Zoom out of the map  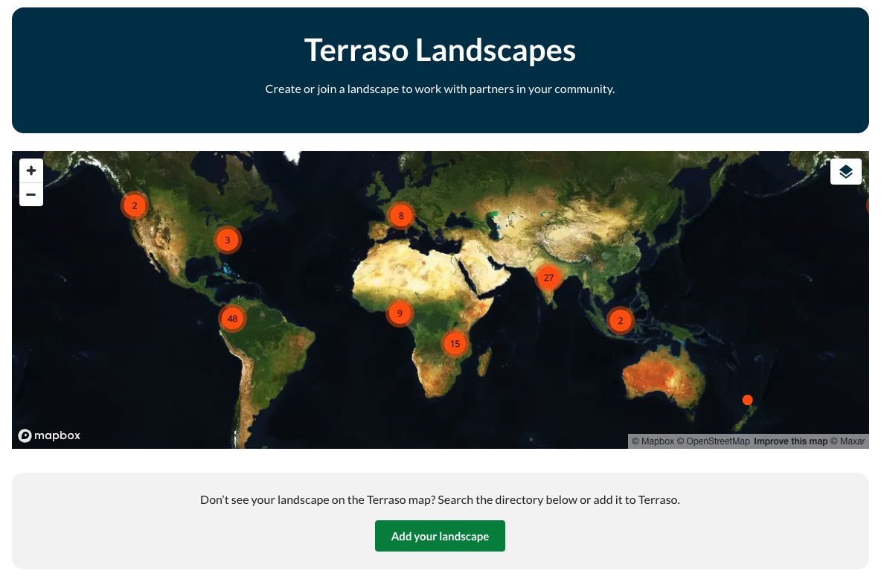31,194
